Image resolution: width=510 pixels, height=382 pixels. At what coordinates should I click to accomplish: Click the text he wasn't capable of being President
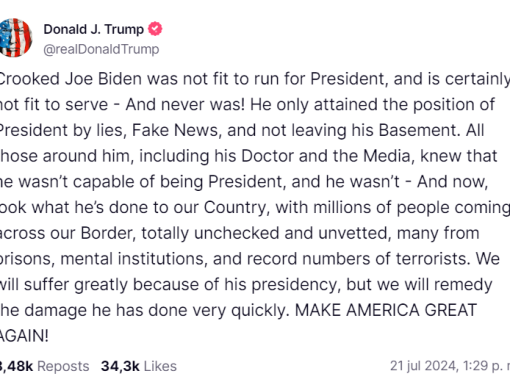142,182
